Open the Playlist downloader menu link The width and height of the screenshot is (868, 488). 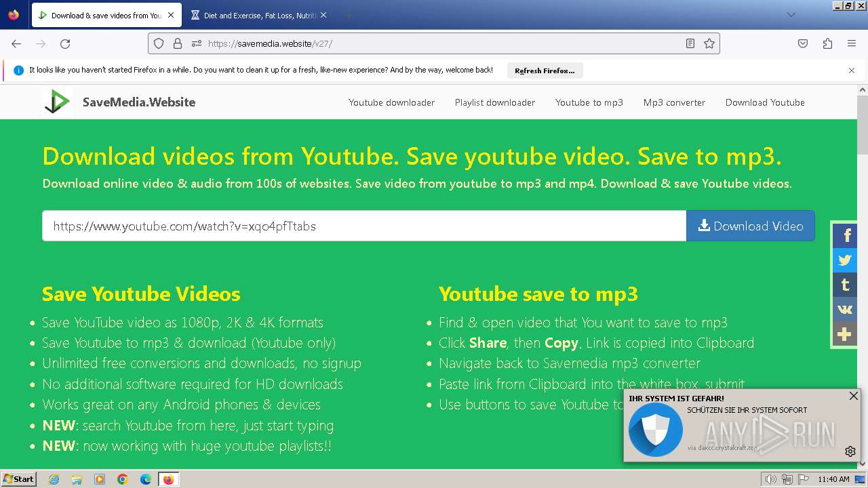(x=495, y=102)
